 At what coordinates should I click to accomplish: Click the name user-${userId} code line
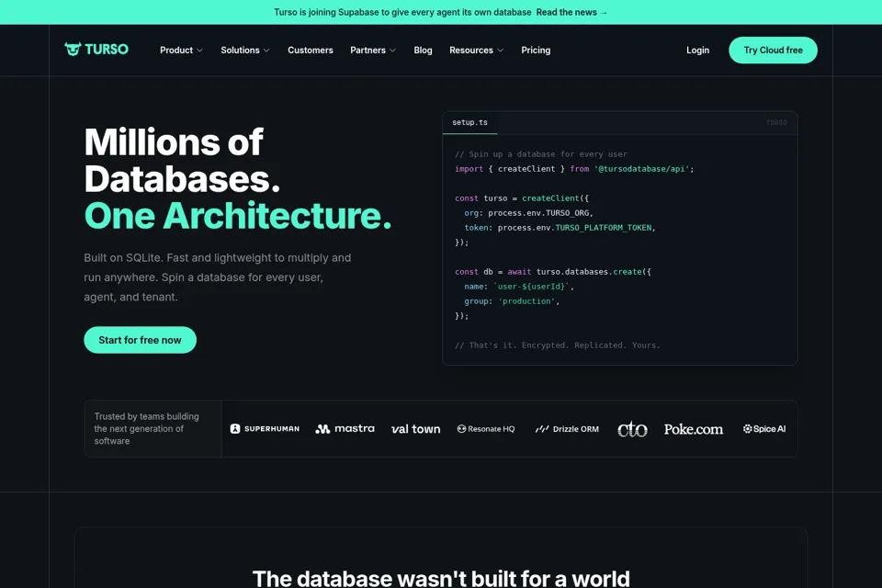518,287
